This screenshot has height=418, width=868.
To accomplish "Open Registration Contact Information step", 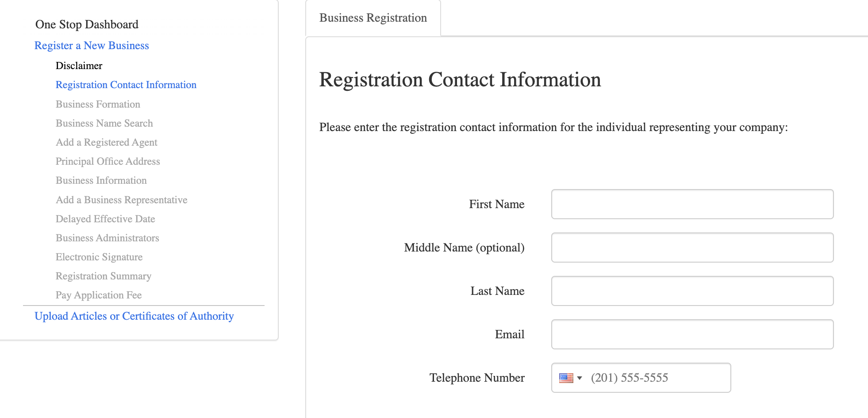I will point(126,85).
